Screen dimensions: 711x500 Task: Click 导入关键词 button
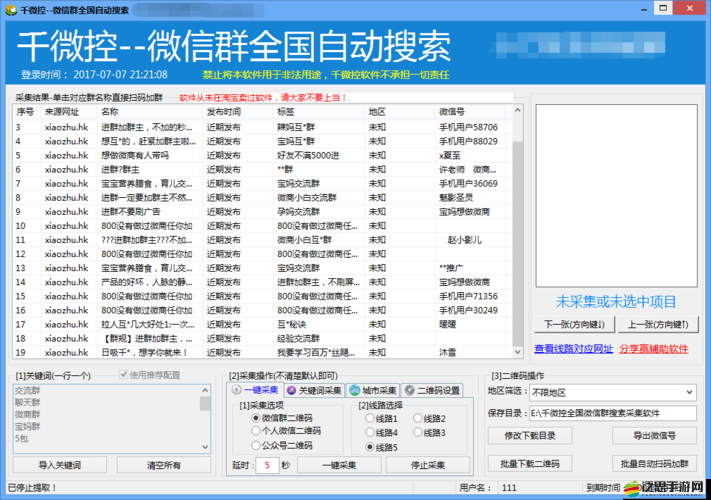click(60, 465)
